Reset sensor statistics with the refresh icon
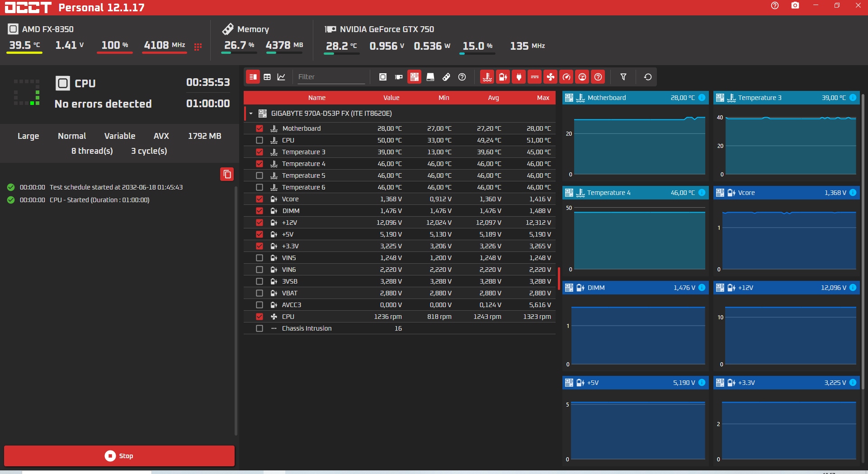 [x=648, y=77]
